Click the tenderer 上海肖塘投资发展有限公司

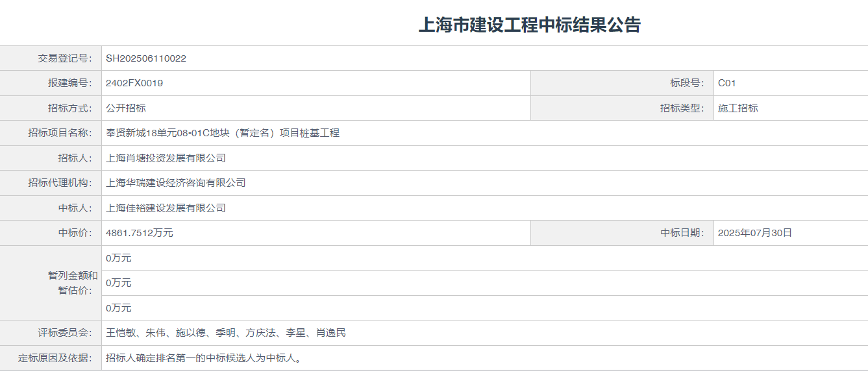click(166, 158)
